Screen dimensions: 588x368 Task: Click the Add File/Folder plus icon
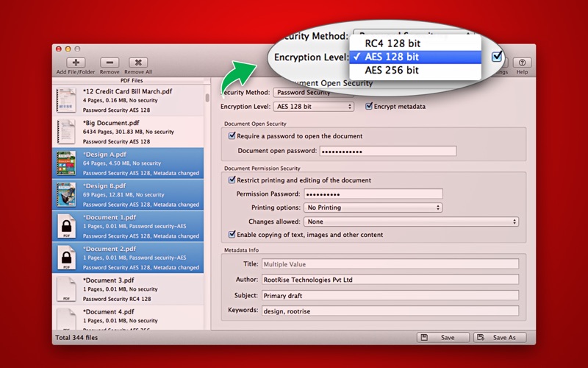click(77, 63)
